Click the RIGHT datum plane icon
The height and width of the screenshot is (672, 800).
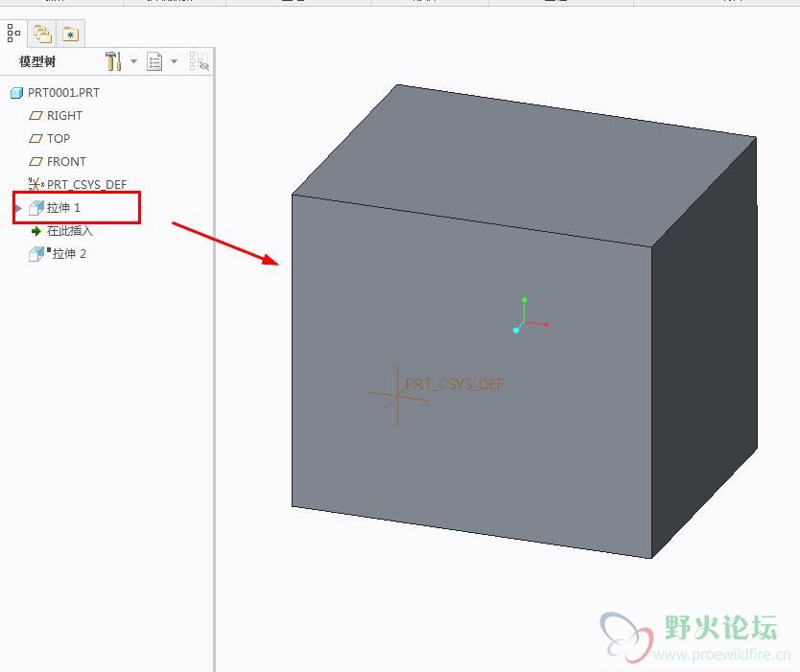coord(35,116)
